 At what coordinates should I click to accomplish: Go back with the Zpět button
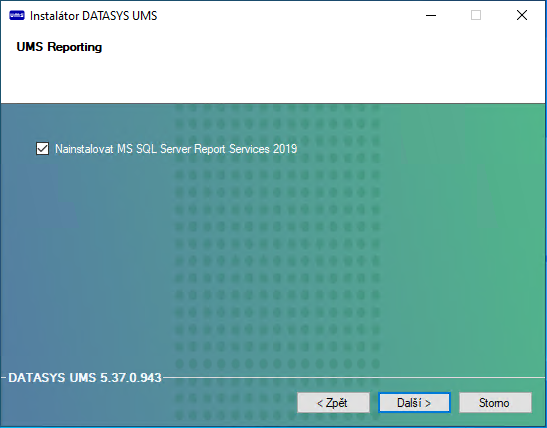coord(333,403)
